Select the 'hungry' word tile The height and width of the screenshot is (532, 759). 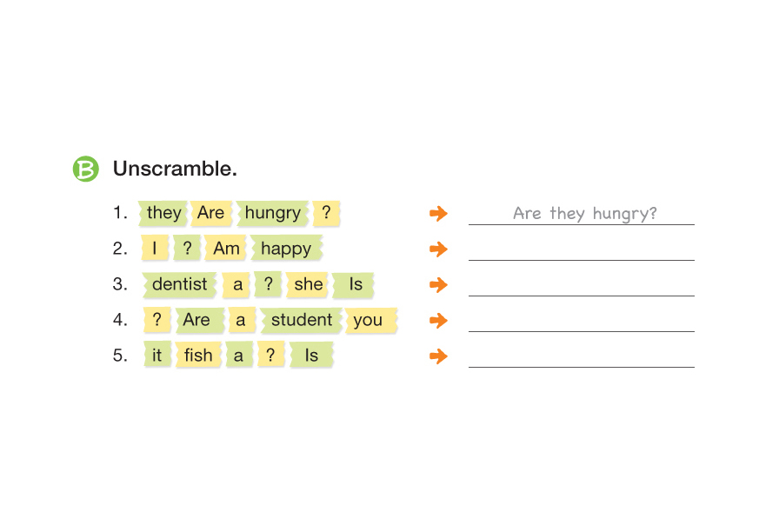coord(272,213)
